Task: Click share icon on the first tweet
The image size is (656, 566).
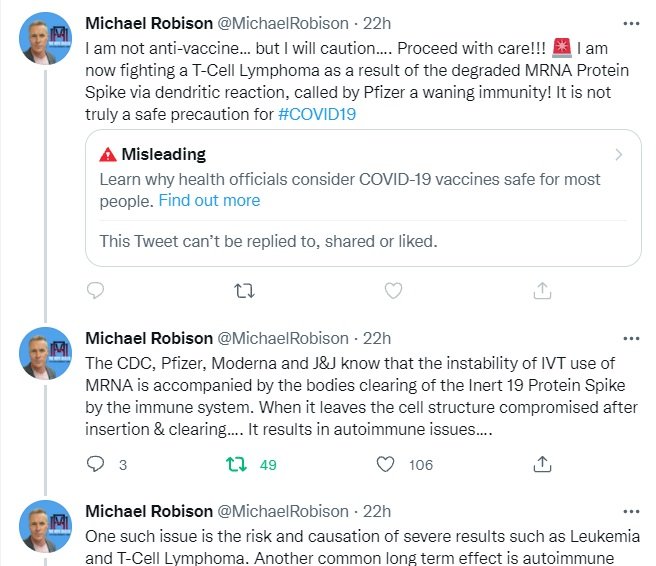Action: [x=542, y=291]
